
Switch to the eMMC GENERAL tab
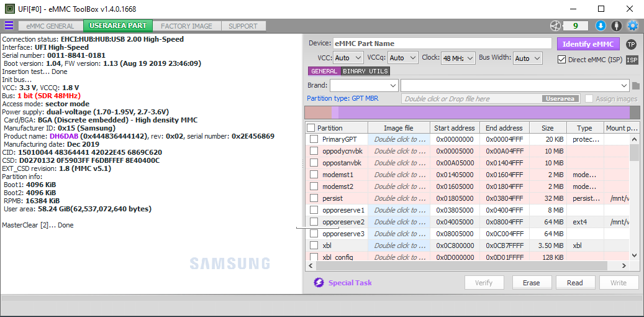tap(50, 26)
